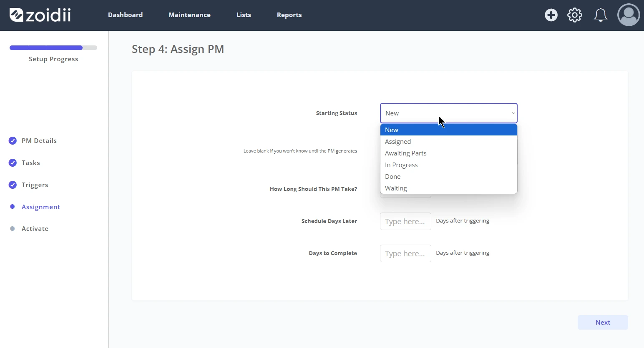
Task: Open the user profile avatar
Action: [629, 15]
